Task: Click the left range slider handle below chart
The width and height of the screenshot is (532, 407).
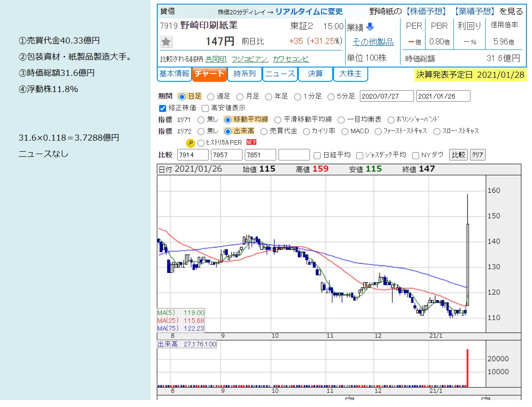Action: click(x=350, y=398)
